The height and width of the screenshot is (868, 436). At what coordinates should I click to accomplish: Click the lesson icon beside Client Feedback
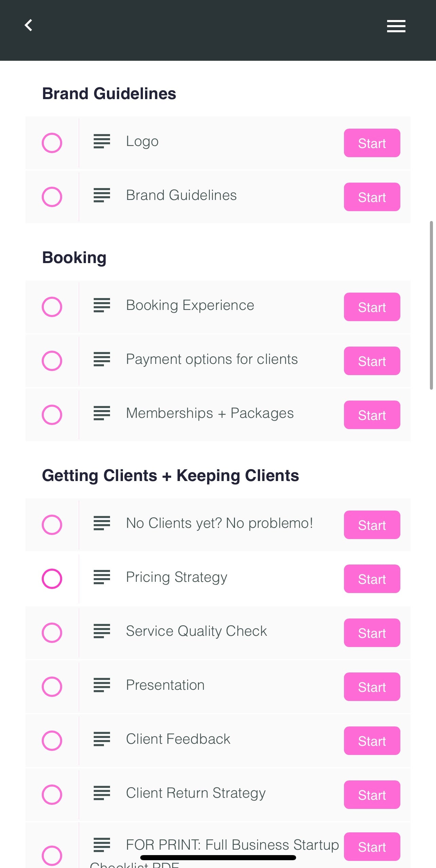(102, 739)
